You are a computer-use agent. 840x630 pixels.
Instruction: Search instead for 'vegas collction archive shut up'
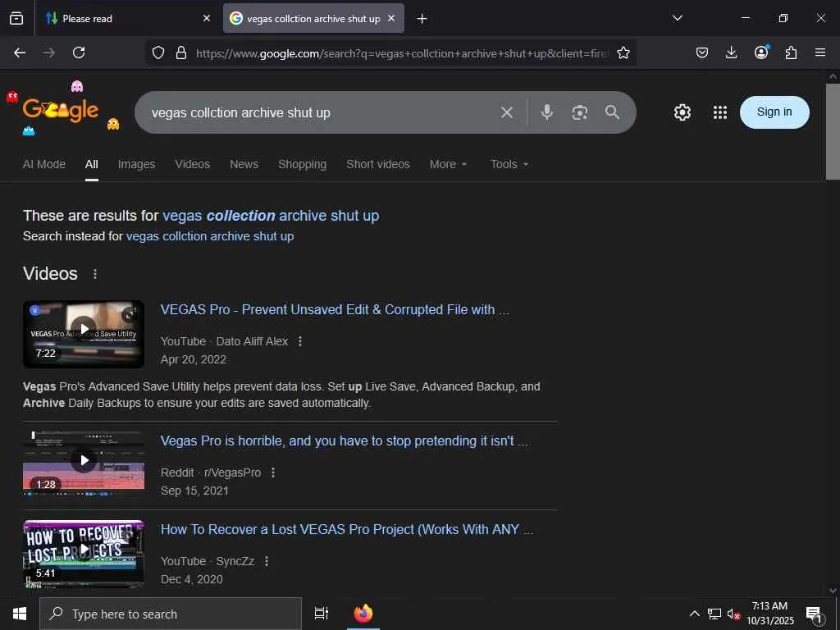(x=210, y=236)
